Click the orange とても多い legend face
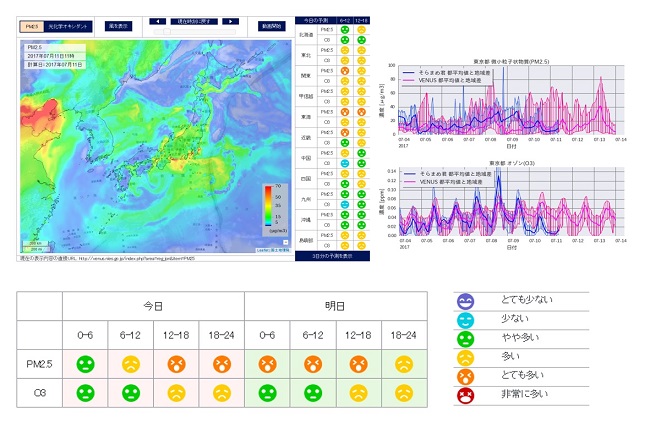Viewport: 650px width, 429px height. tap(466, 377)
